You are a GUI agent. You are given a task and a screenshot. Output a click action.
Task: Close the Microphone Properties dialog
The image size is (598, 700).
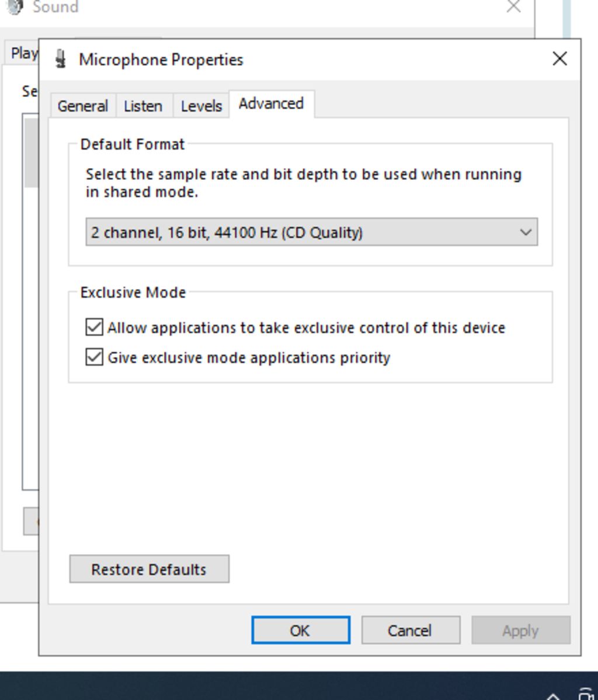click(x=559, y=59)
